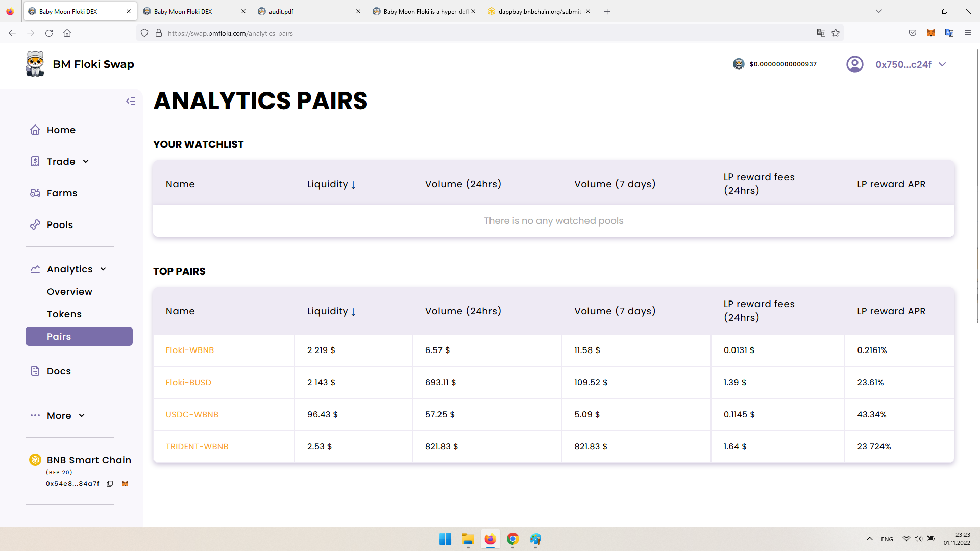Collapse the sidebar with the toggle icon
The image size is (980, 551).
(x=131, y=101)
